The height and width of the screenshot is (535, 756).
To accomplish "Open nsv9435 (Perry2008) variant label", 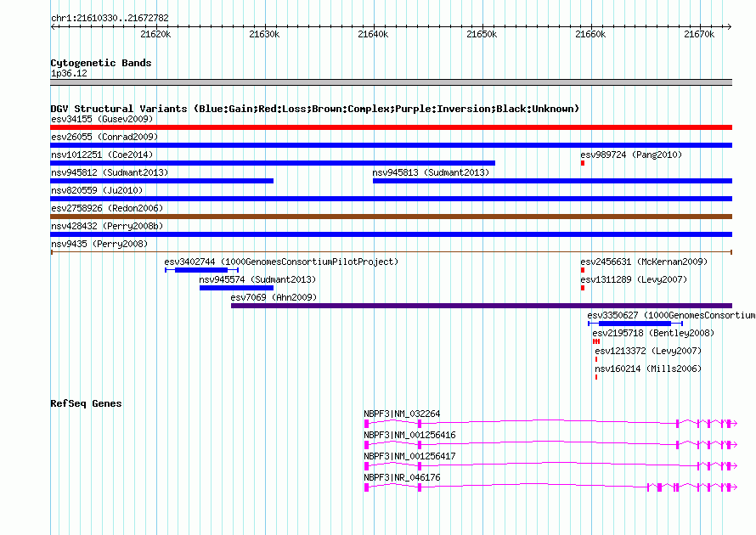I will point(99,244).
